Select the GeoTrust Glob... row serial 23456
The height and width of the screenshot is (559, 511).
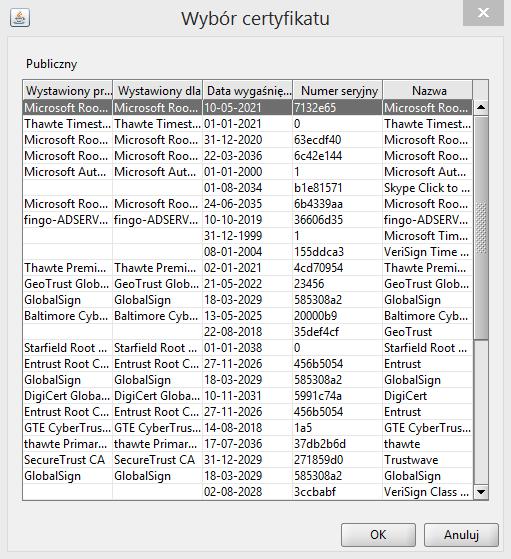247,284
